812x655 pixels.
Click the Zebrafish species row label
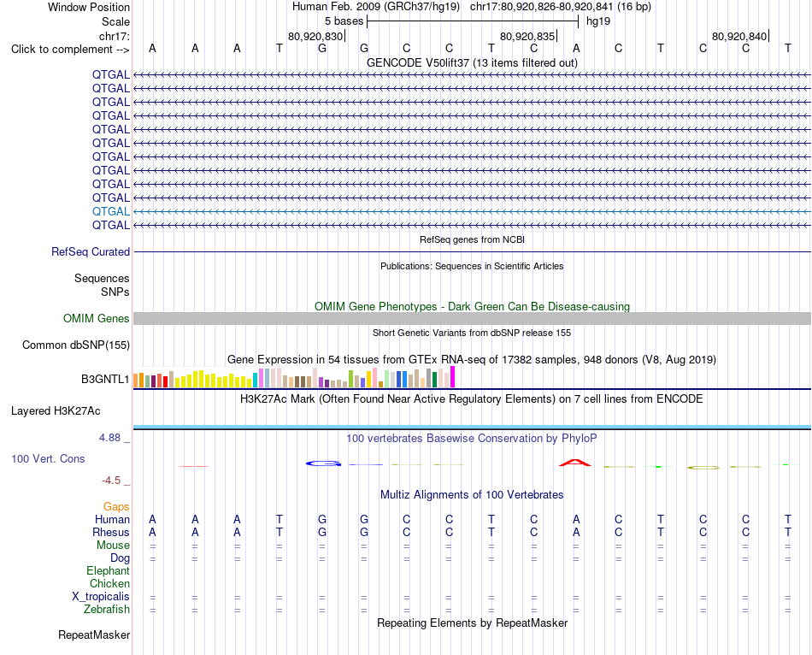(107, 610)
